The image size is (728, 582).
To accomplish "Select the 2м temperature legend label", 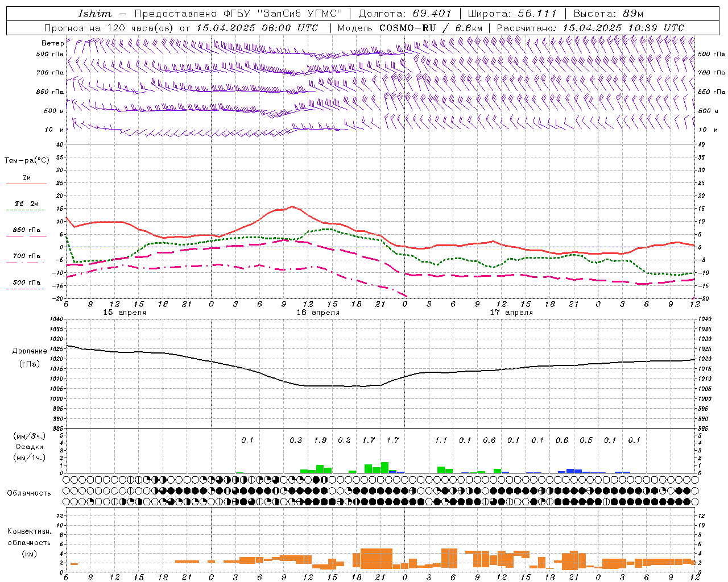I will pyautogui.click(x=27, y=178).
